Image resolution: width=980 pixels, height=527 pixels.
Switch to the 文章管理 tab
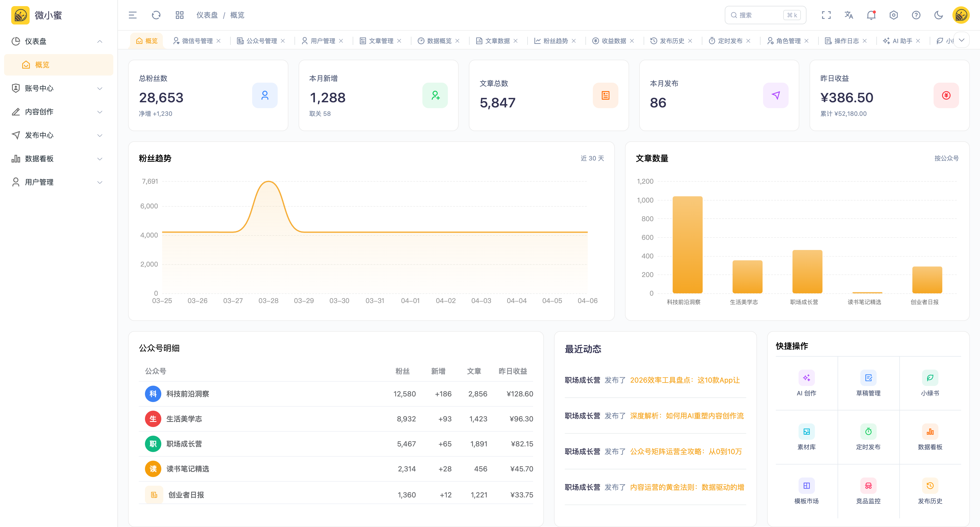pos(381,41)
